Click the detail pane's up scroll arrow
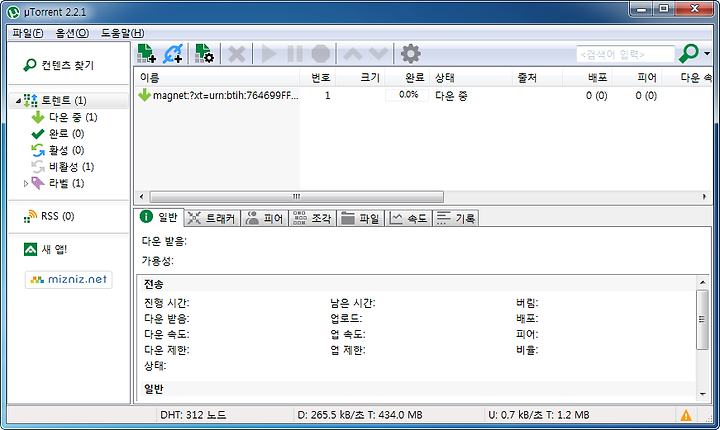 [703, 282]
